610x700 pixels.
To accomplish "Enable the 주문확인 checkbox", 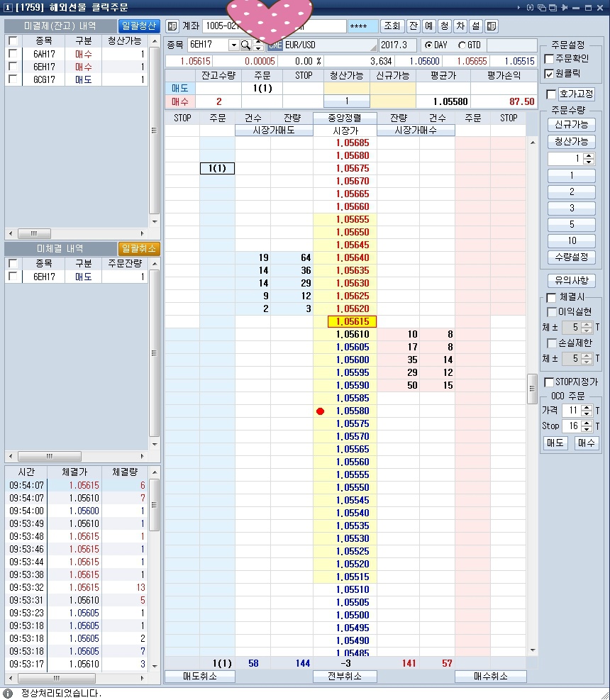I will coord(549,59).
